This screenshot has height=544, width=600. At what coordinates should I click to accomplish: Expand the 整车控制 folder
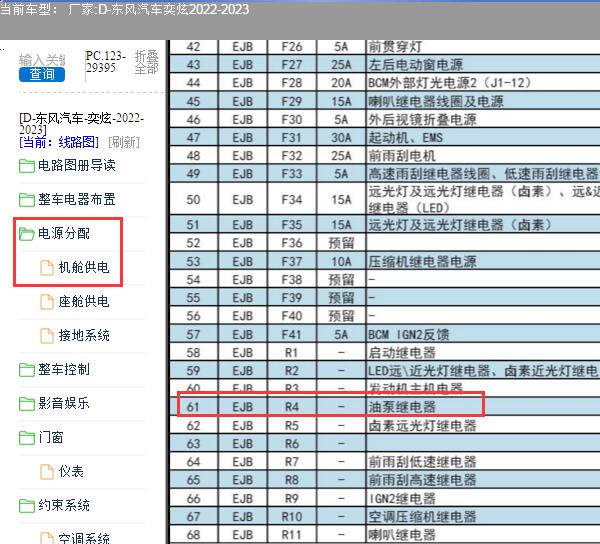(x=64, y=370)
